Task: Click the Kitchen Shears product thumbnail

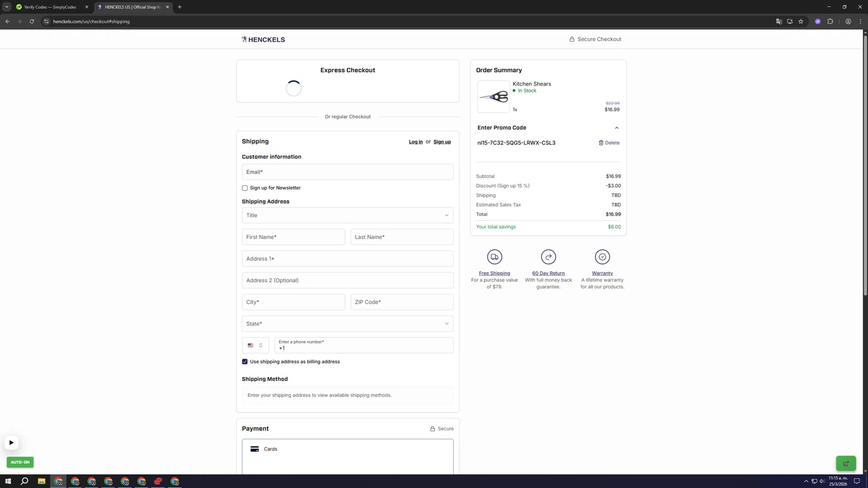Action: 494,97
